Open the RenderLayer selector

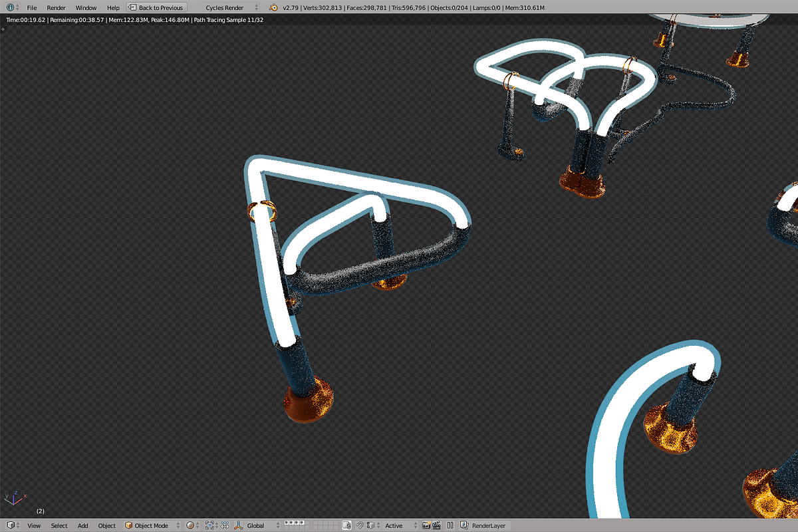[x=484, y=525]
